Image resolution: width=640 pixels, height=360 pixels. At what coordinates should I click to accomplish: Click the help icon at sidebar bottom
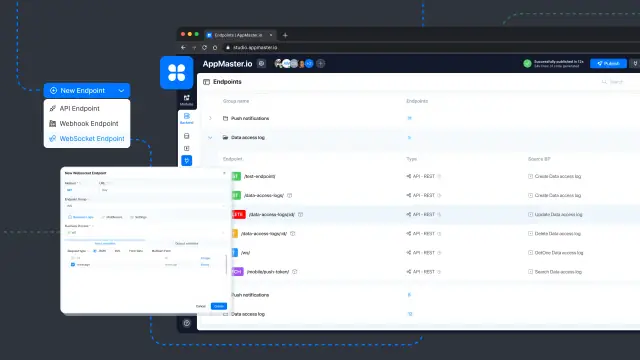click(x=187, y=323)
